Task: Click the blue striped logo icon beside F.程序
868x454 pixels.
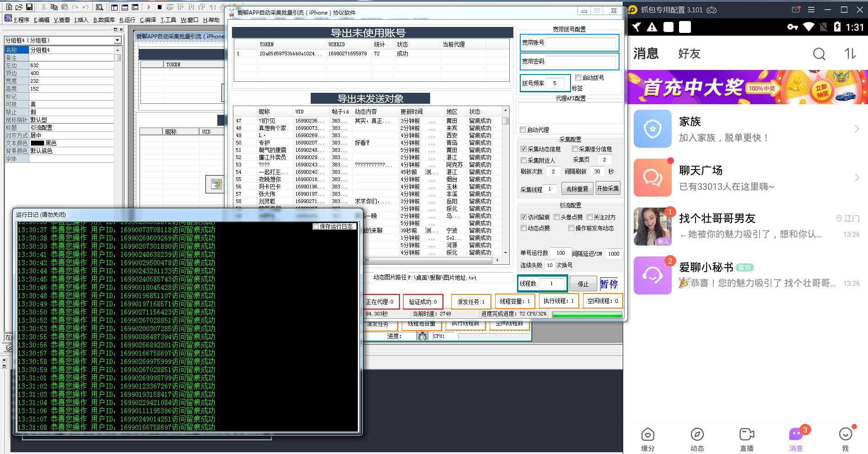Action: [x=8, y=18]
